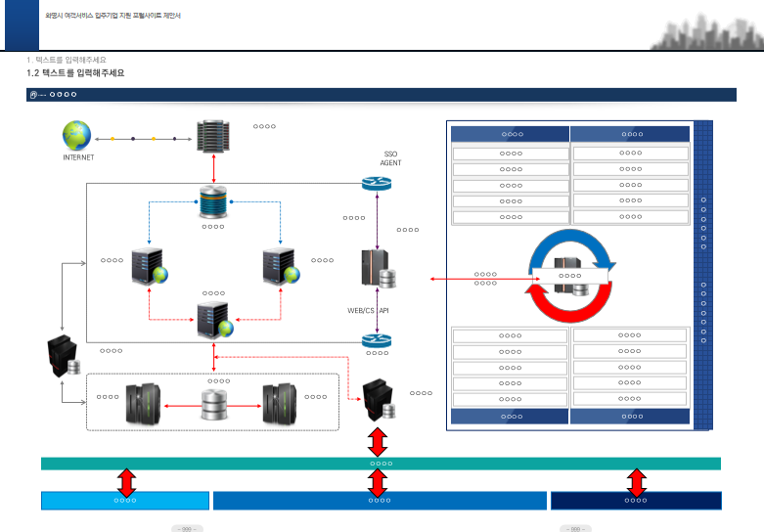Click the vertical blue grid strip of the right panel
This screenshot has height=532, width=764.
pyautogui.click(x=703, y=275)
